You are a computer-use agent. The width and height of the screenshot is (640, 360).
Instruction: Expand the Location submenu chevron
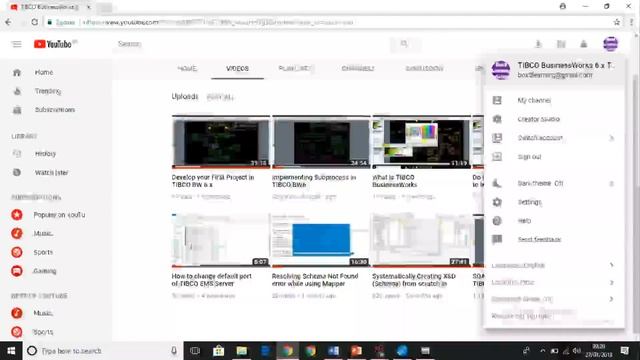(611, 282)
